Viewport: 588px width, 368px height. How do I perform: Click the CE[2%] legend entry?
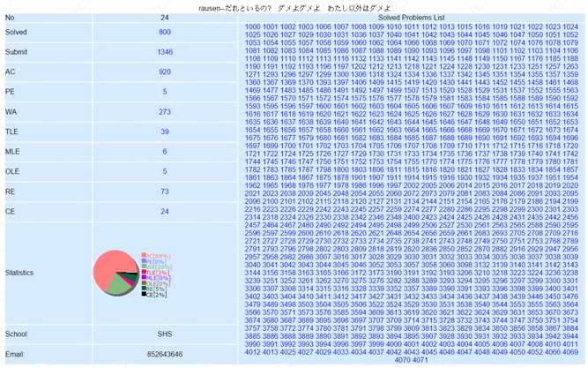pos(156,295)
